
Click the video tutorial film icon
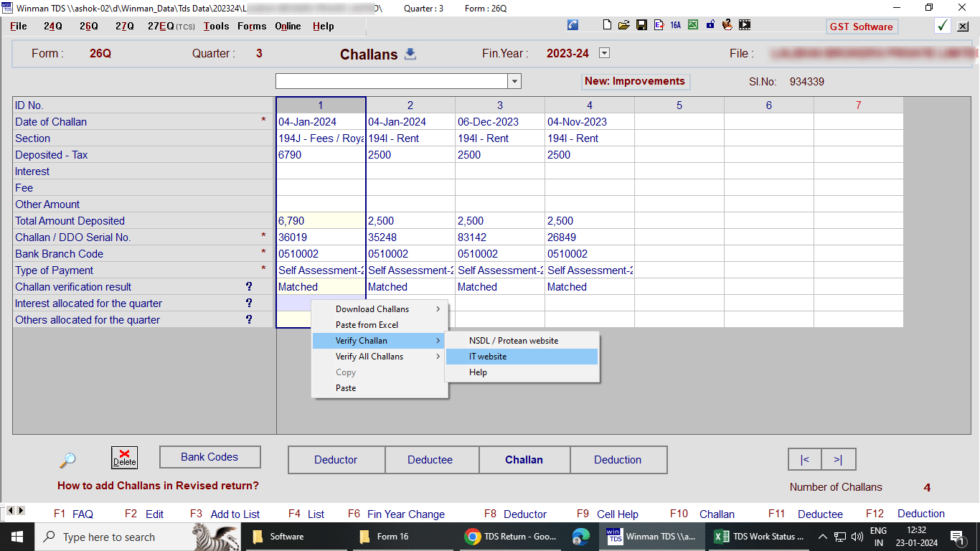[x=745, y=25]
